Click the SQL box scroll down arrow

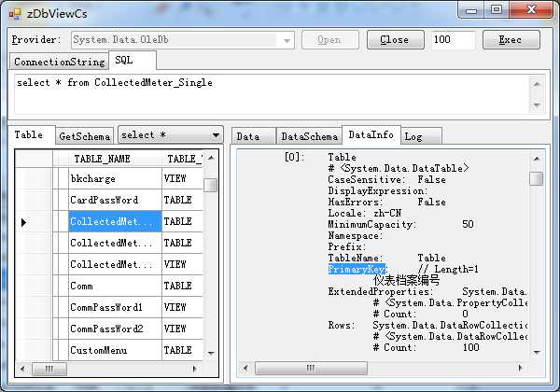click(x=537, y=105)
